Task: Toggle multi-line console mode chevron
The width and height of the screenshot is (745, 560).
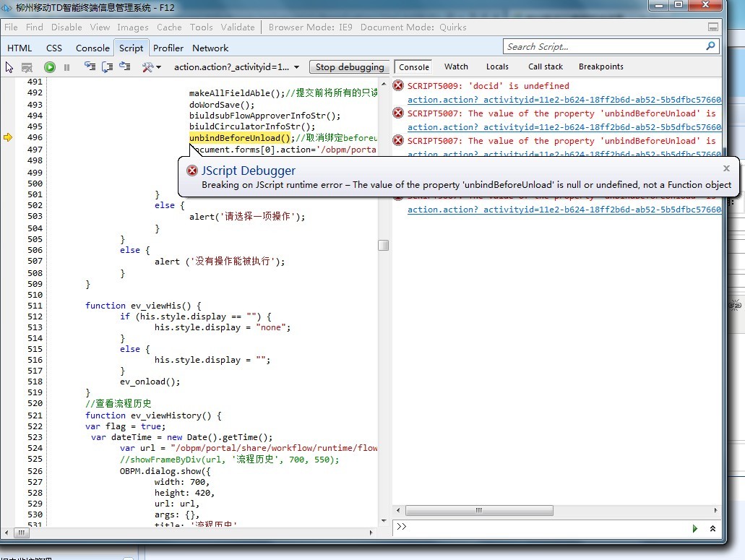Action: (x=712, y=528)
